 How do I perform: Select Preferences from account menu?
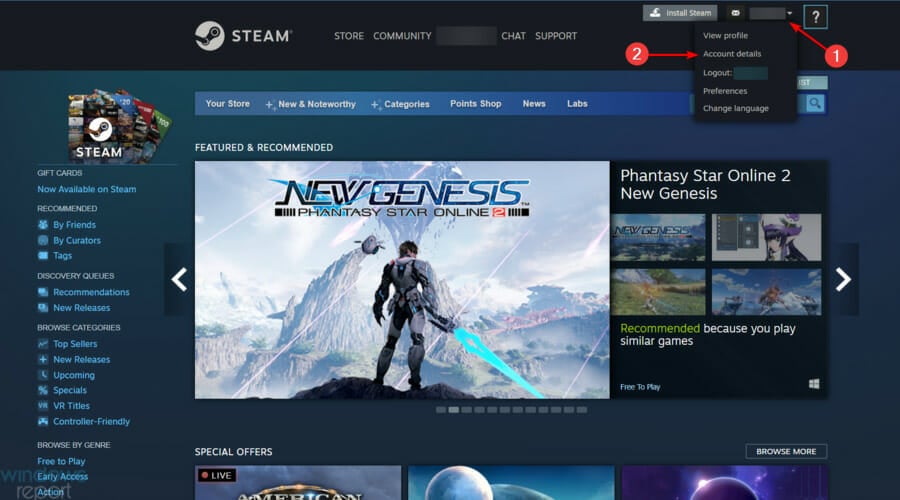click(725, 91)
